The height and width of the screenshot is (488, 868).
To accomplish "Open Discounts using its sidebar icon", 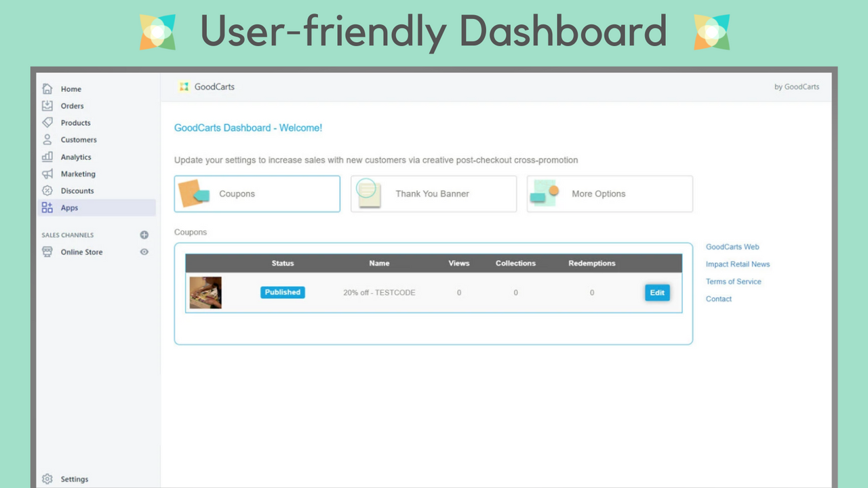I will coord(47,190).
